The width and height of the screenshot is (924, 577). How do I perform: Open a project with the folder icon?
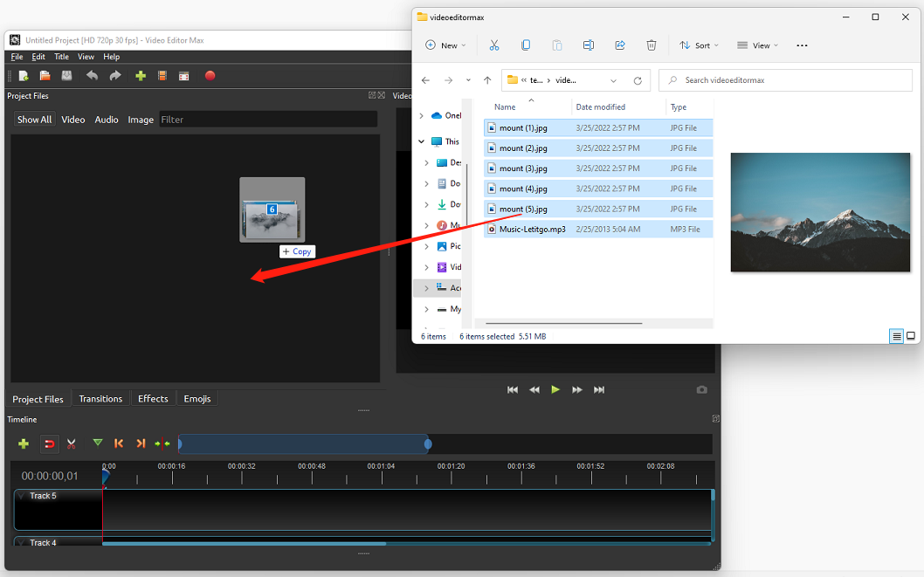click(x=45, y=76)
